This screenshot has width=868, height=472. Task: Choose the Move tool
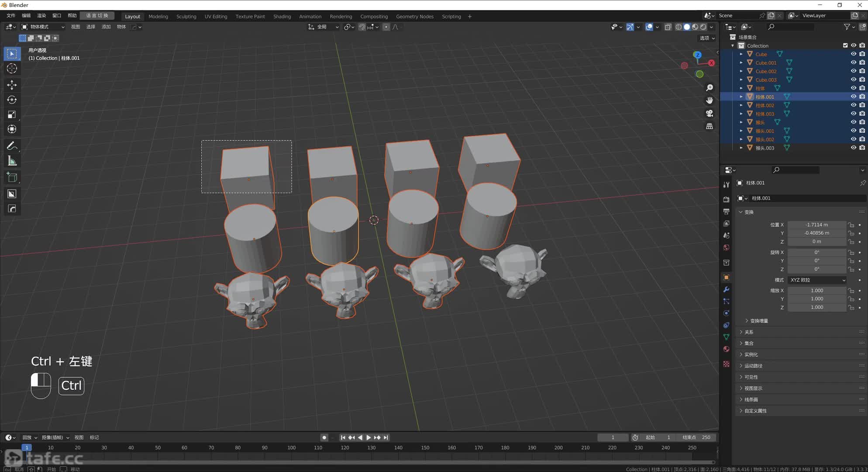point(12,85)
